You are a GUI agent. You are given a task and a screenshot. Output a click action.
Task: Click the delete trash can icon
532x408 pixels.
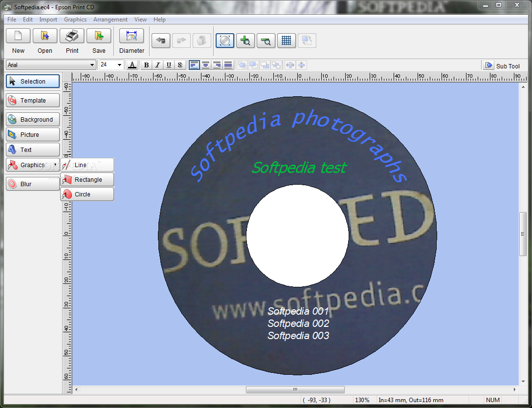[x=202, y=41]
